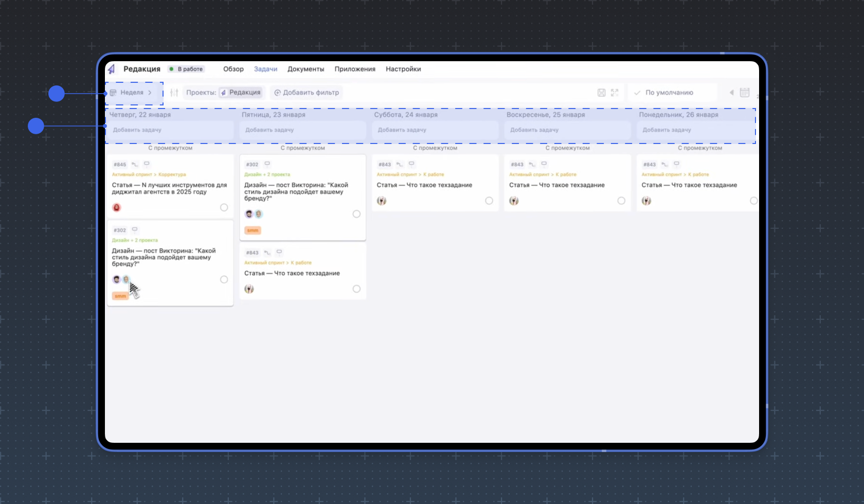The image size is (864, 504).
Task: Open the По умолчанию sorting dropdown
Action: (x=669, y=93)
